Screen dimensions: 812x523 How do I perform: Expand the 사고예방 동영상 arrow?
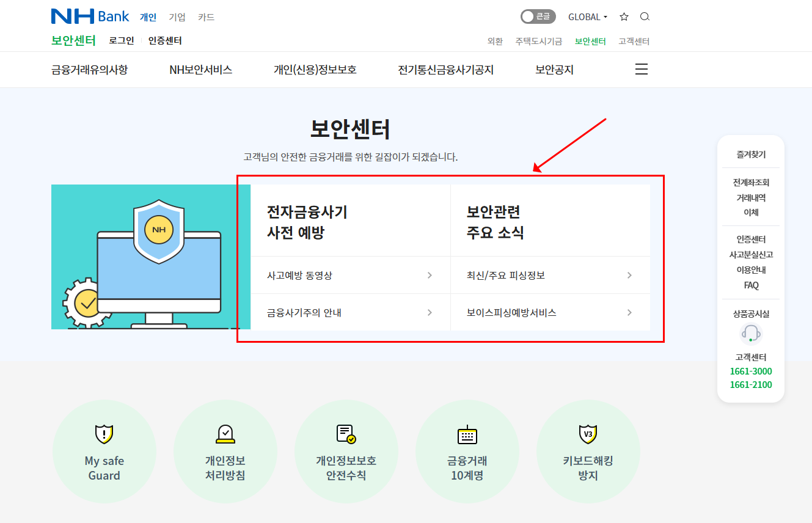(430, 274)
